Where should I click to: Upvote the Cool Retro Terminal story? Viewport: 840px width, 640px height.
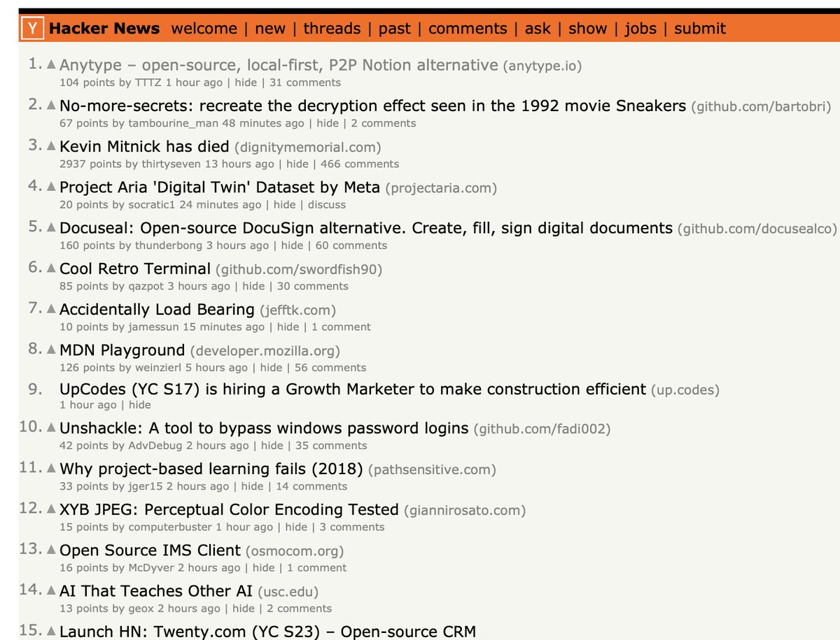click(x=51, y=269)
